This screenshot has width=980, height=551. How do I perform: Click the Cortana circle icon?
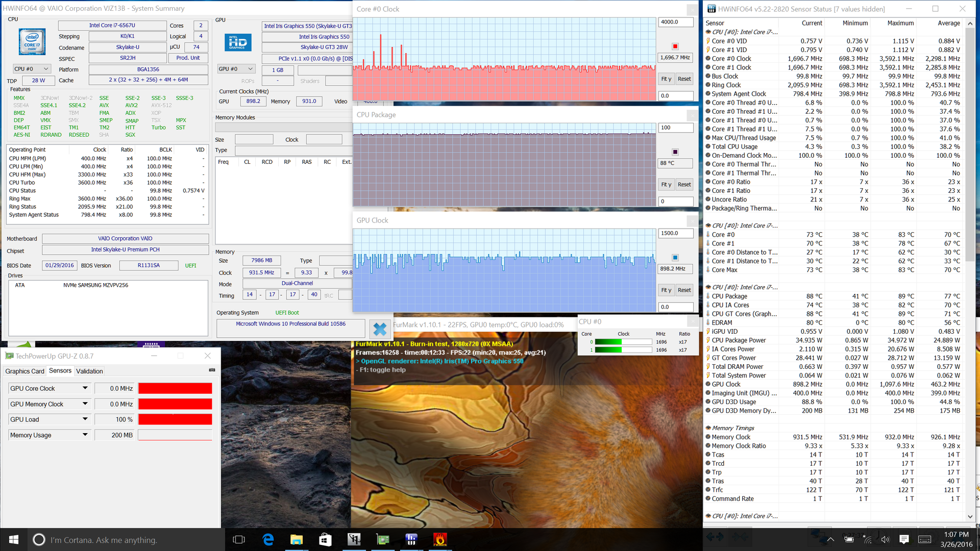[x=39, y=540]
